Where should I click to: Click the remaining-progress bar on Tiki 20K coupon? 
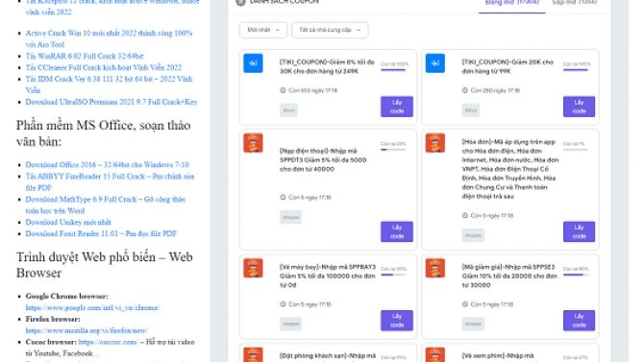tap(576, 70)
